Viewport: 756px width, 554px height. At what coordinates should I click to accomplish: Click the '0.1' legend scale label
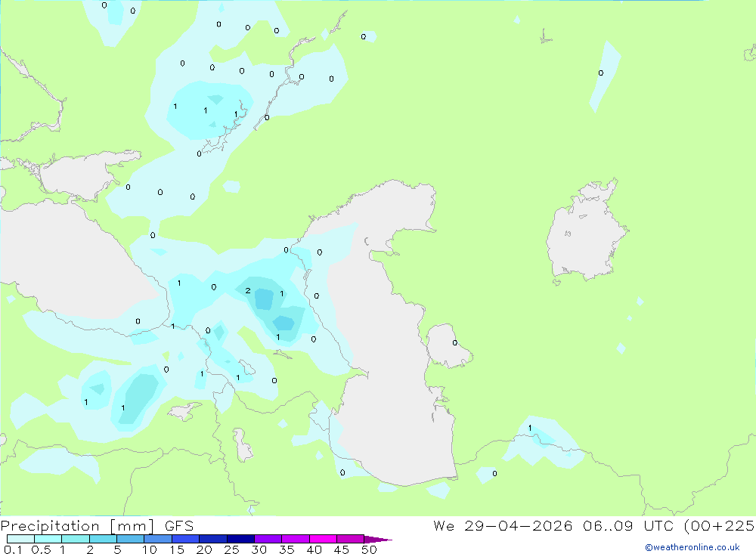(x=13, y=549)
